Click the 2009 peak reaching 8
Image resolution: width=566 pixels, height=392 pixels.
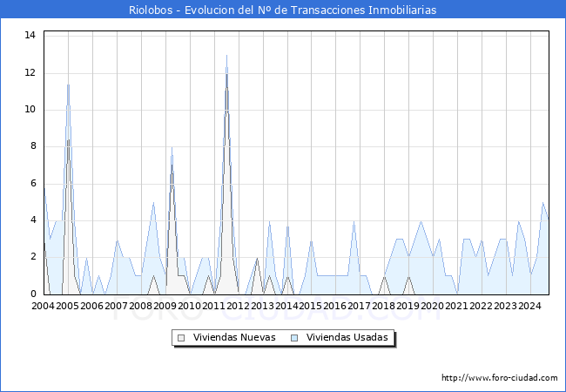[x=172, y=147]
